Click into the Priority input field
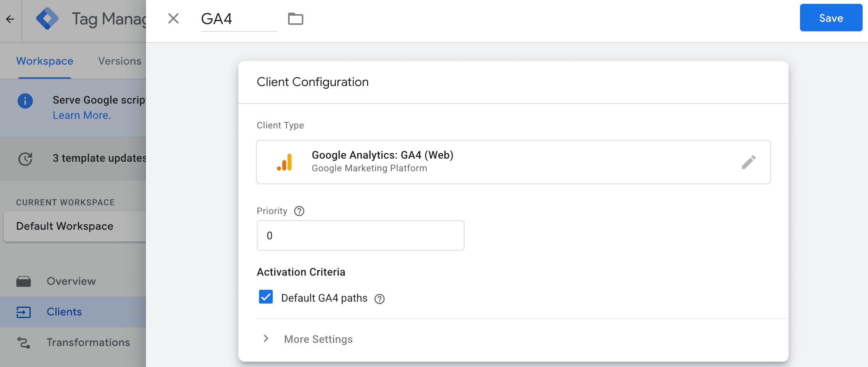868x367 pixels. 360,235
